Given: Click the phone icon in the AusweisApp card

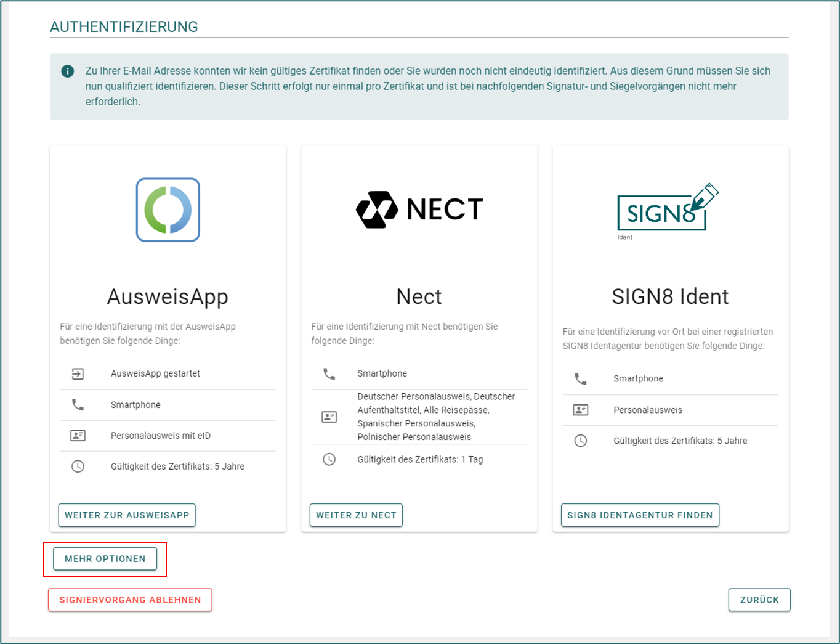Looking at the screenshot, I should pyautogui.click(x=78, y=405).
